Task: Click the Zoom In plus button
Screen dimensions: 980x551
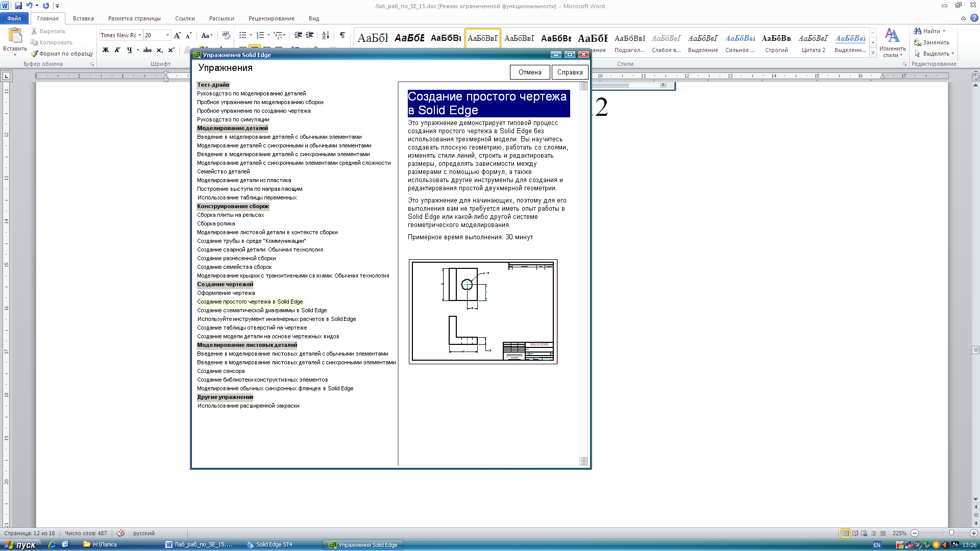Action: 973,533
